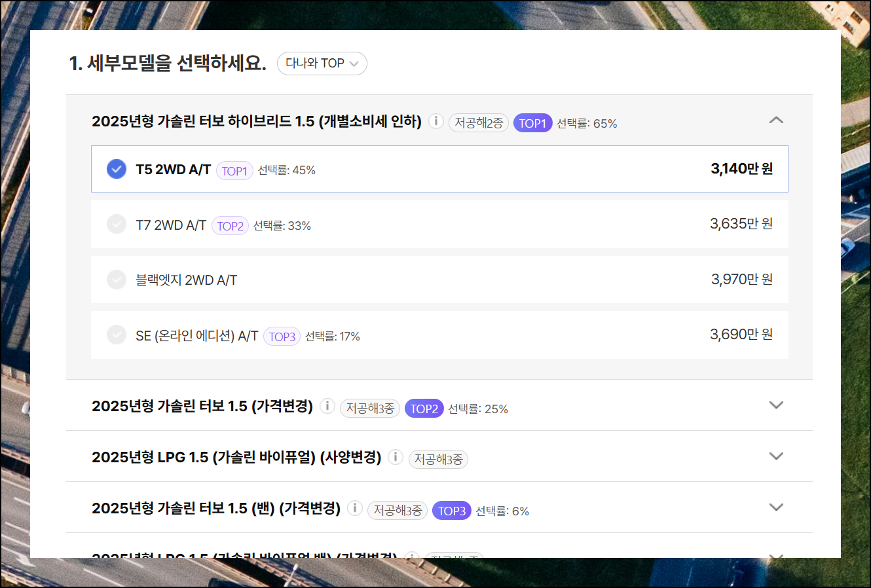Click the 선택률: 33% text

(x=282, y=226)
